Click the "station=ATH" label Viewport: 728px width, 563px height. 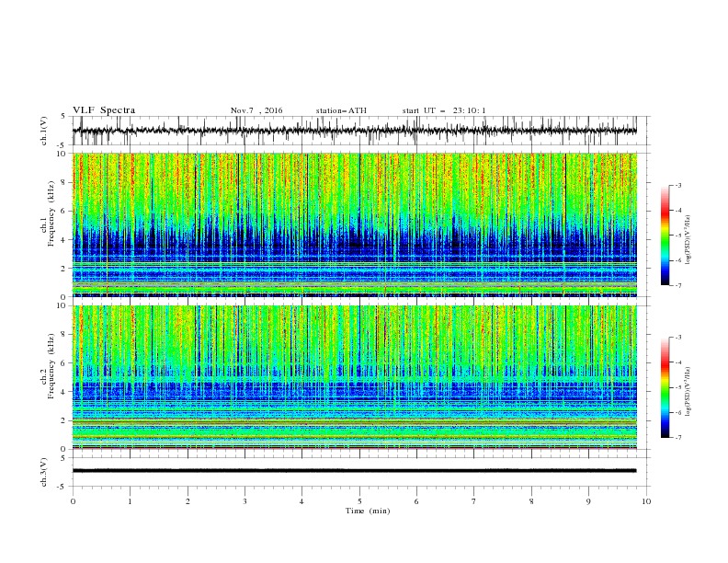pyautogui.click(x=341, y=110)
